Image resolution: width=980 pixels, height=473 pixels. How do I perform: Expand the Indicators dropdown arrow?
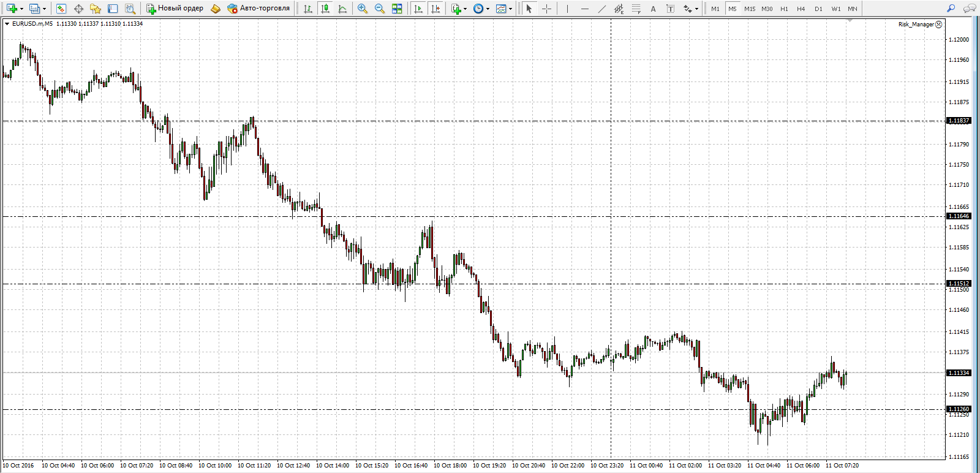pyautogui.click(x=466, y=9)
